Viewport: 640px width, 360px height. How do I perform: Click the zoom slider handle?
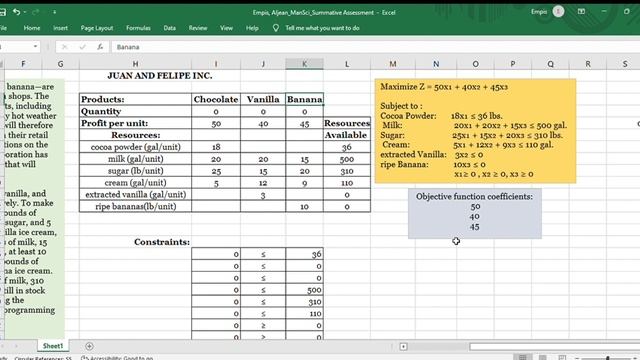(x=608, y=358)
